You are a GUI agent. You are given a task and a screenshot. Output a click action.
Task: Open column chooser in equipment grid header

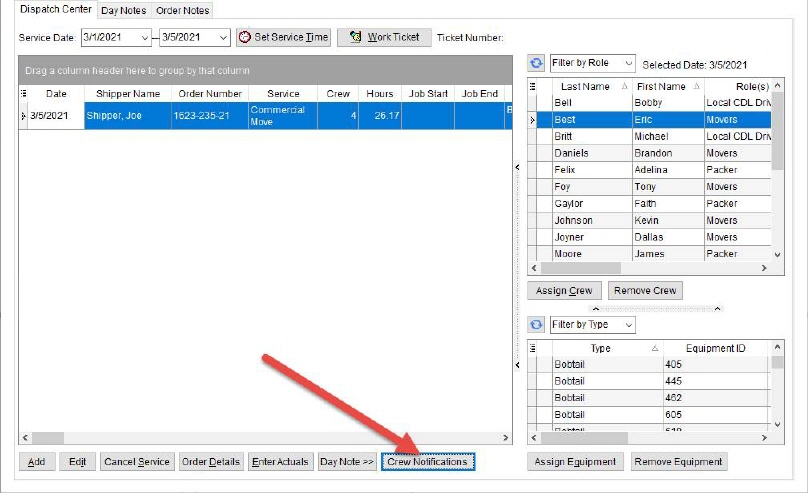[533, 348]
